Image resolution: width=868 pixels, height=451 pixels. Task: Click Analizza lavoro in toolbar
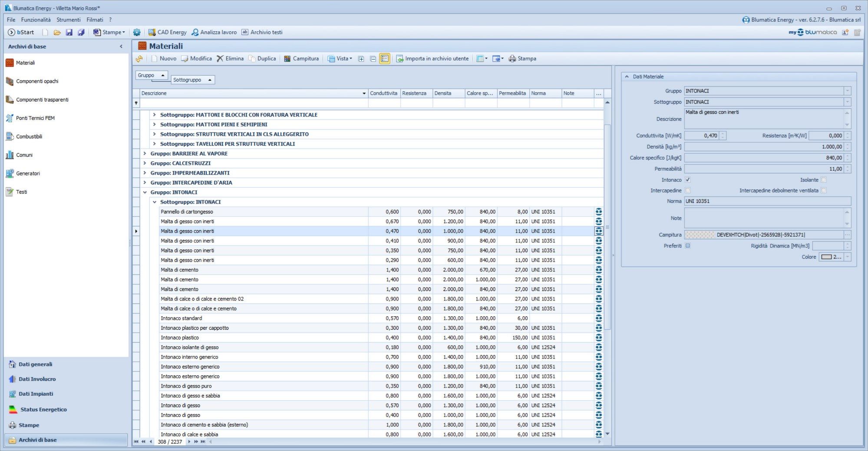pyautogui.click(x=214, y=32)
